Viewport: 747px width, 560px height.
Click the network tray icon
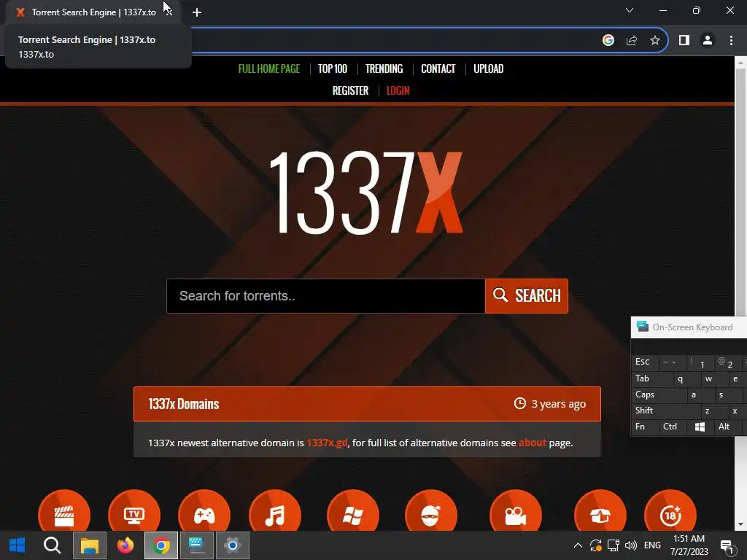pyautogui.click(x=613, y=545)
